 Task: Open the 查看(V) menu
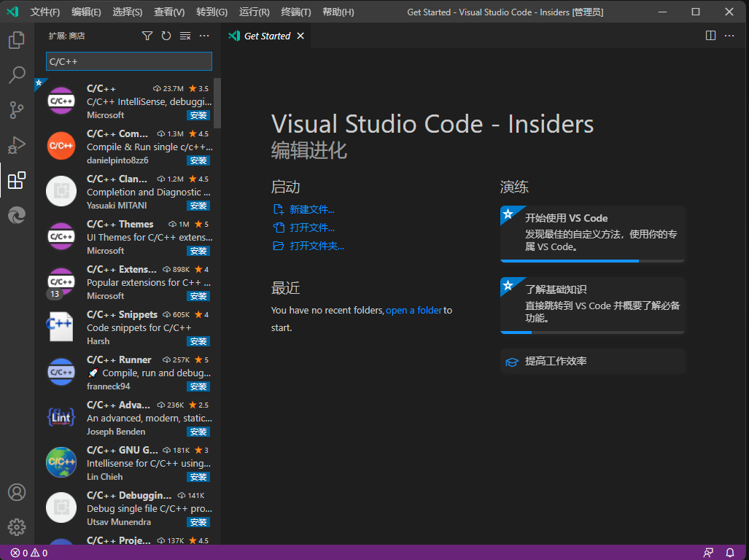click(x=169, y=12)
